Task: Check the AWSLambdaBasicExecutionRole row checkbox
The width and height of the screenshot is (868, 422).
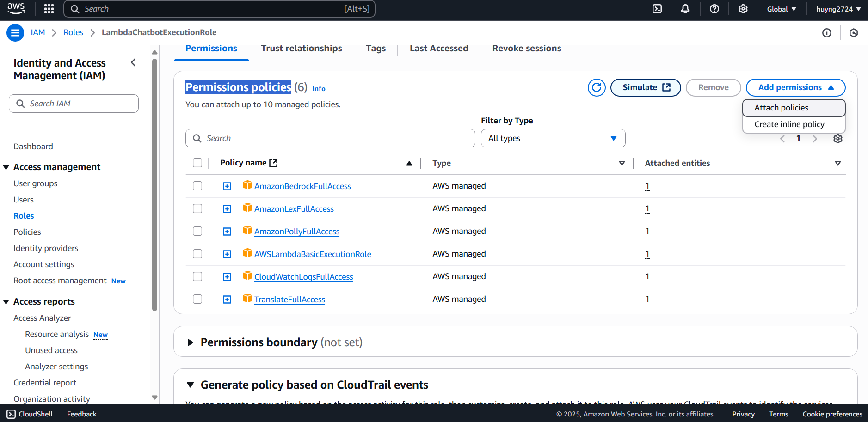Action: pos(197,254)
